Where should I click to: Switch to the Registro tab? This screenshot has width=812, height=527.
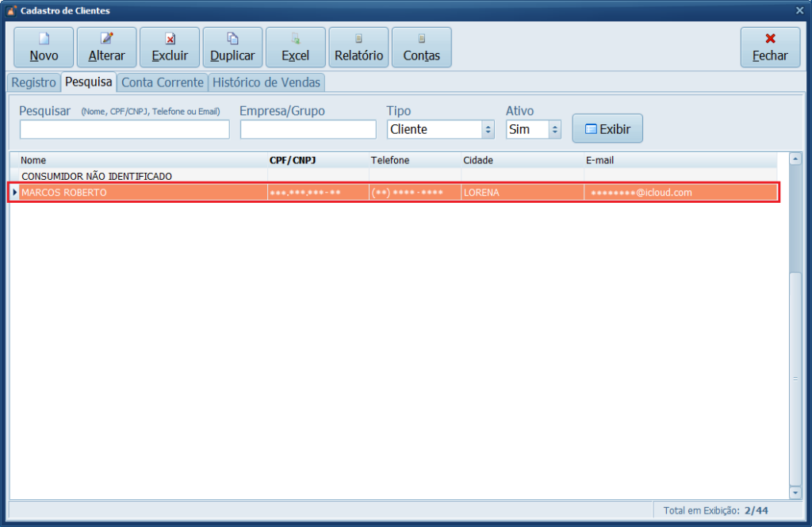click(33, 82)
